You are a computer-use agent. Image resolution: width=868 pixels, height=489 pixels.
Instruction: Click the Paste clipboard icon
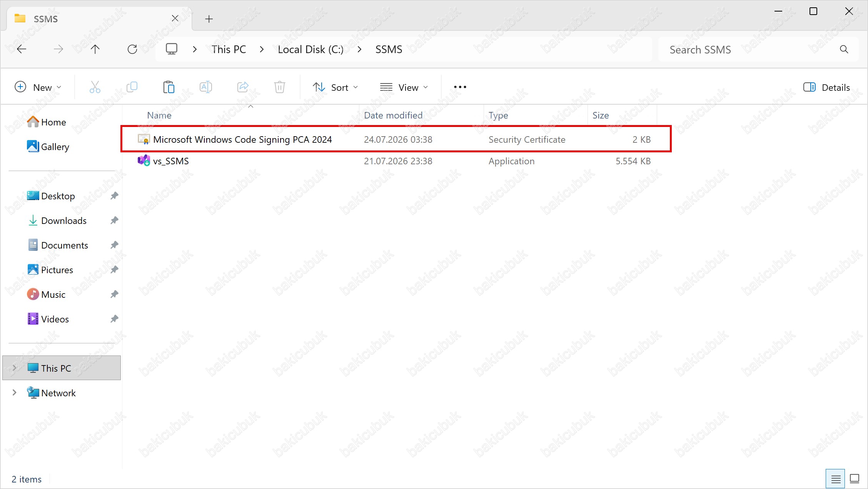pos(169,87)
